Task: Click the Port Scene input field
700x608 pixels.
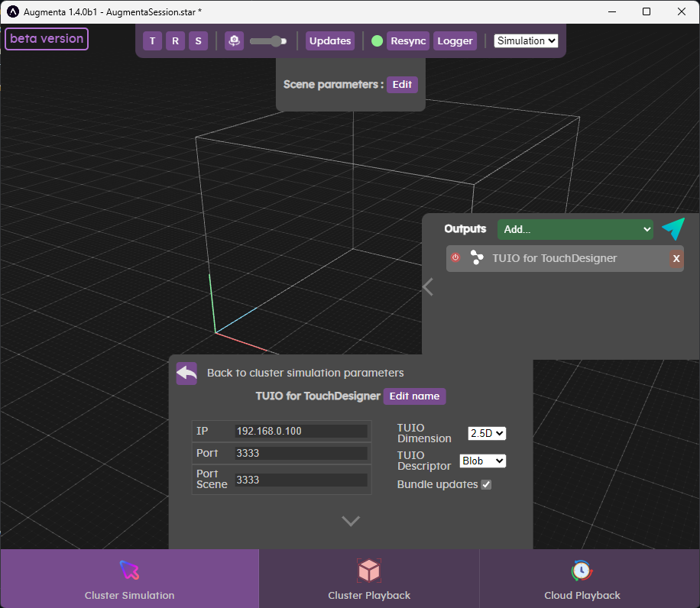Action: 301,480
